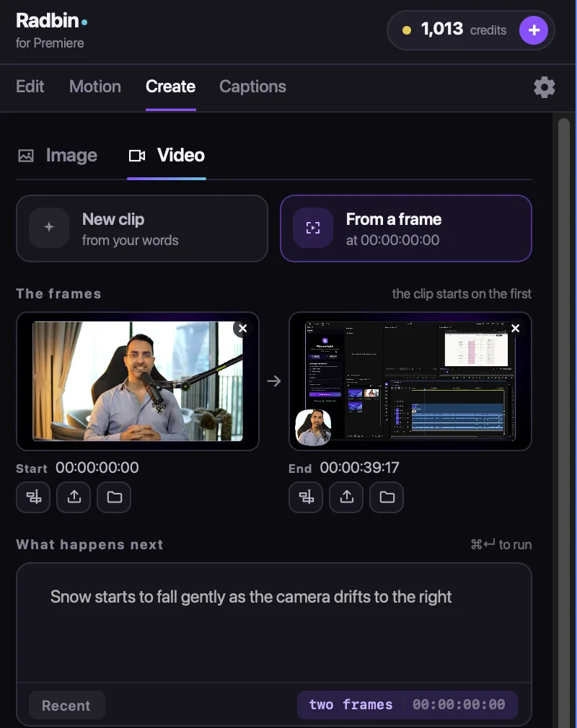Switch to the Motion tab
This screenshot has width=577, height=728.
95,86
